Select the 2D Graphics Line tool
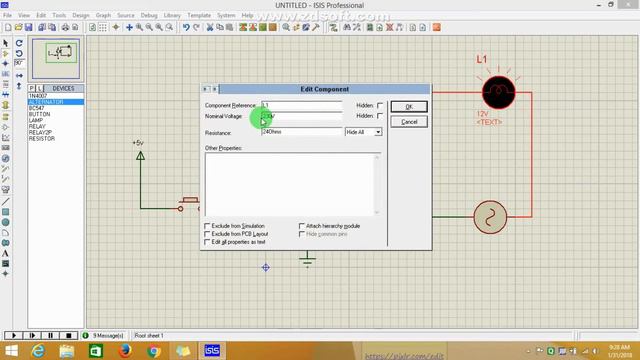The width and height of the screenshot is (640, 360). 5,202
